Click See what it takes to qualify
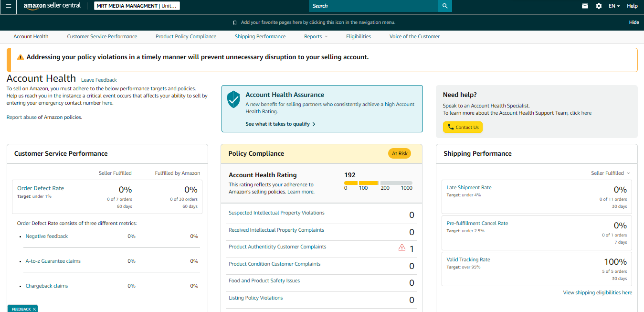 tap(280, 124)
